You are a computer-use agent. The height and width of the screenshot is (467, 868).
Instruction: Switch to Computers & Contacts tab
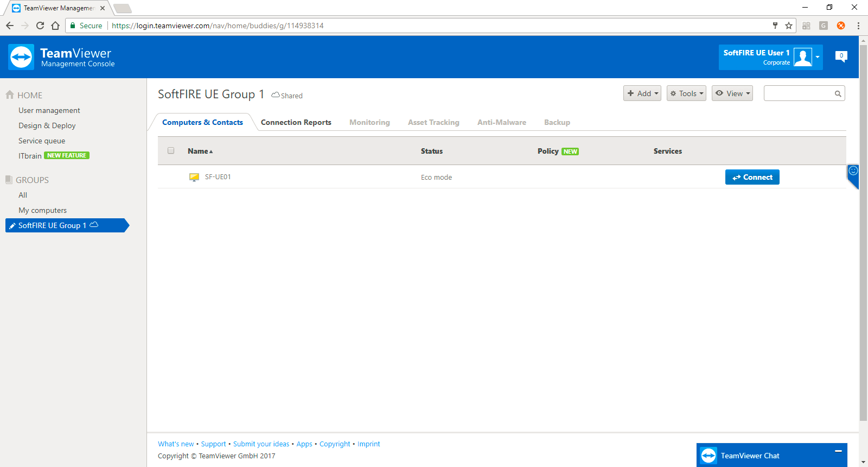202,122
